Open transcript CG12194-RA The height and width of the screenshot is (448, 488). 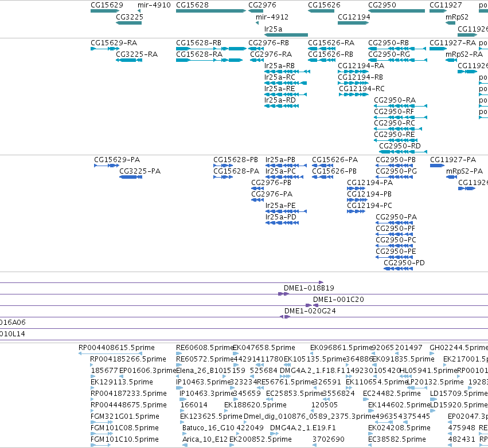361,66
